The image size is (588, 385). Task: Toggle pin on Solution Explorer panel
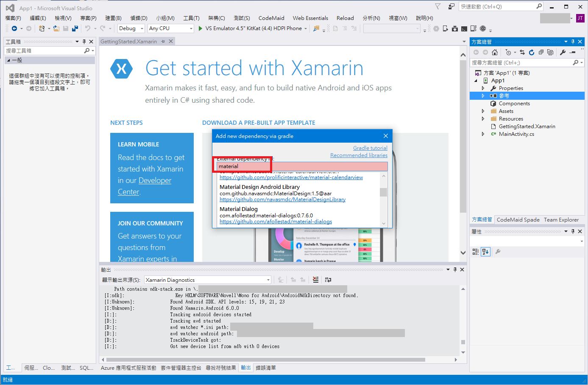573,42
